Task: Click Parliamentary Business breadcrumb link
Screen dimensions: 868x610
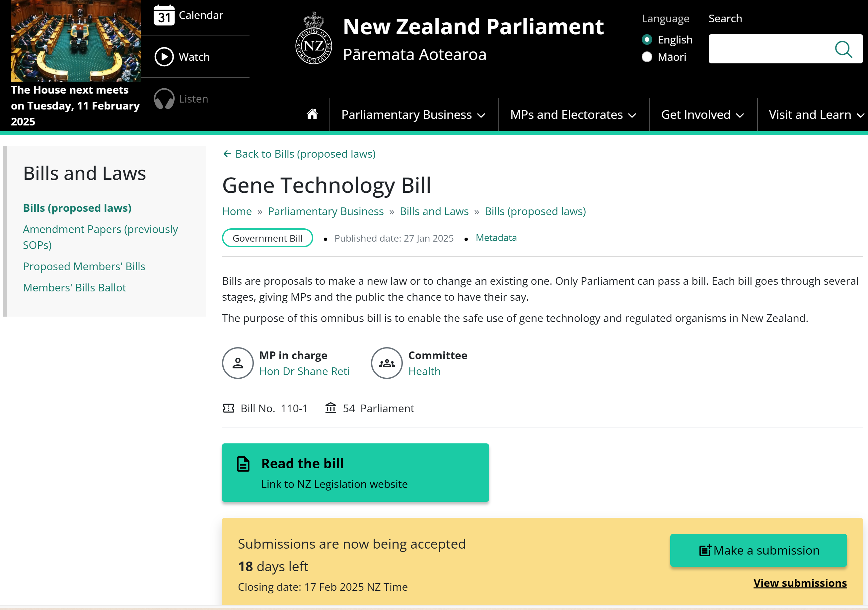Action: coord(325,211)
